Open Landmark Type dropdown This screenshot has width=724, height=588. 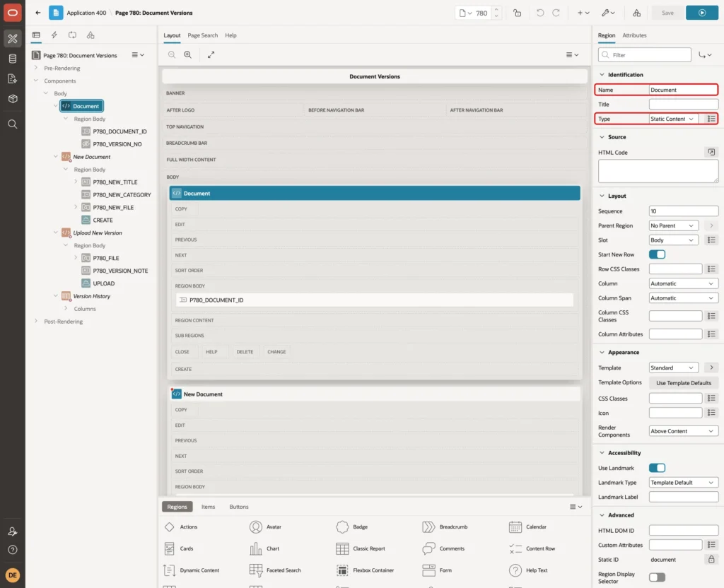pos(684,482)
